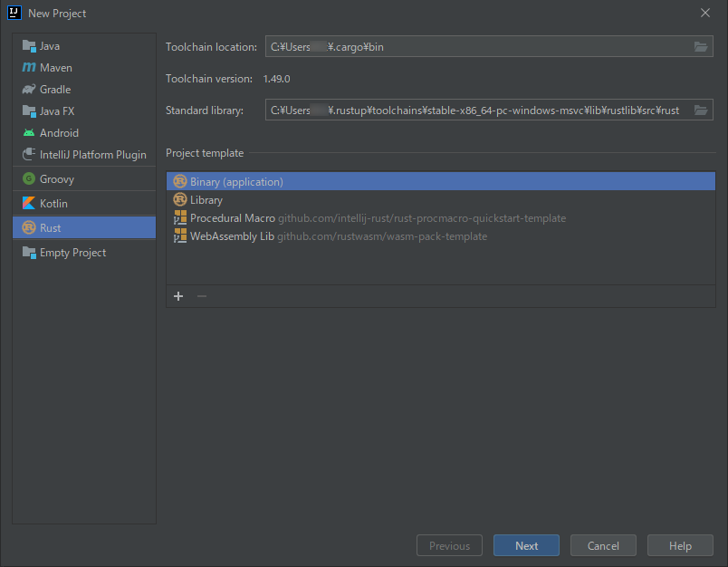Screen dimensions: 728x567
Task: Select Library template
Action: pyautogui.click(x=441, y=199)
